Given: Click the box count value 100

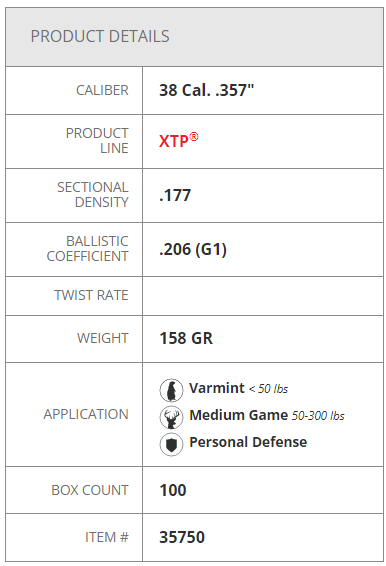Looking at the screenshot, I should (173, 490).
